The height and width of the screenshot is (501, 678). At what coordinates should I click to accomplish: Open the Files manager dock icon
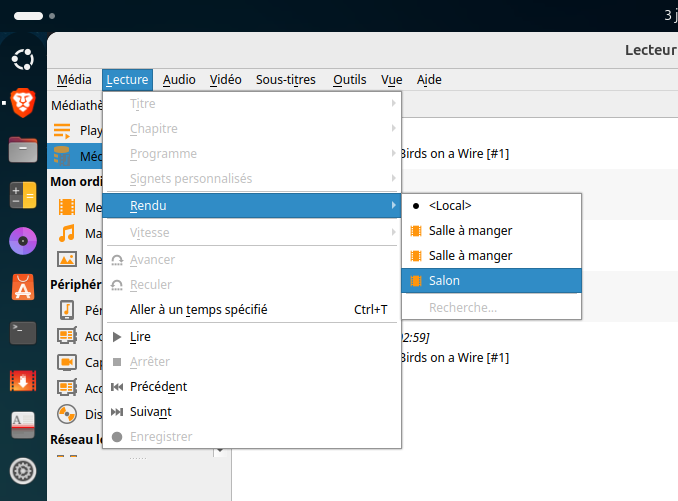23,149
